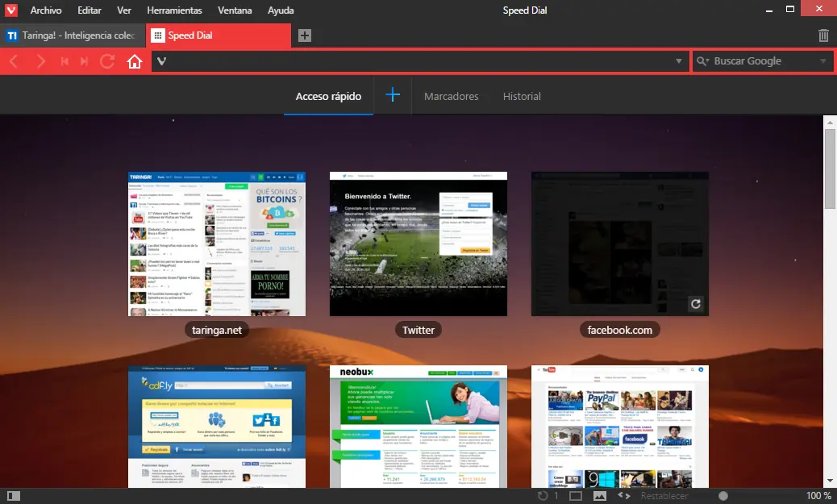This screenshot has width=837, height=504.
Task: Minimize the Vivaldi window
Action: point(768,10)
